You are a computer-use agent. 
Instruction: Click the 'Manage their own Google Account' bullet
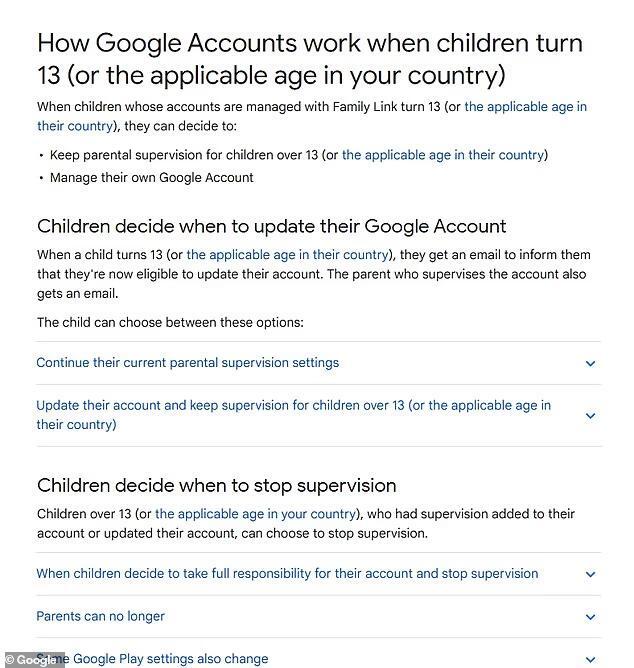click(x=152, y=178)
